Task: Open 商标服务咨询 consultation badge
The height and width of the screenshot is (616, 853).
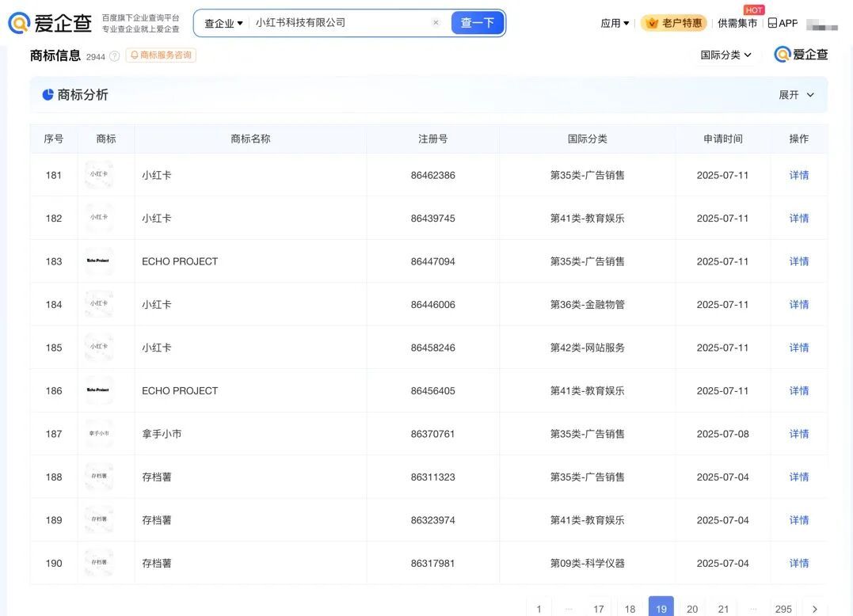Action: point(161,55)
